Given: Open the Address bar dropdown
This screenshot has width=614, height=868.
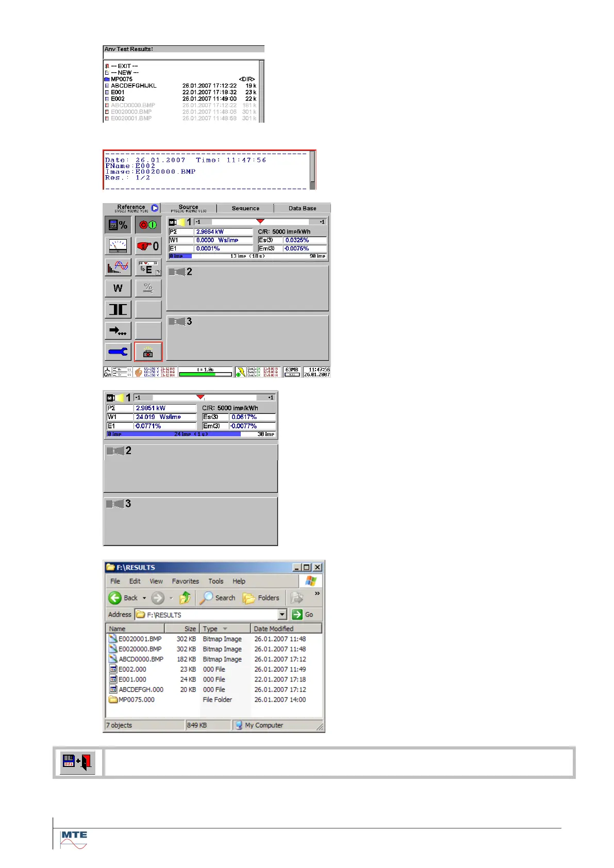Looking at the screenshot, I should [x=282, y=614].
